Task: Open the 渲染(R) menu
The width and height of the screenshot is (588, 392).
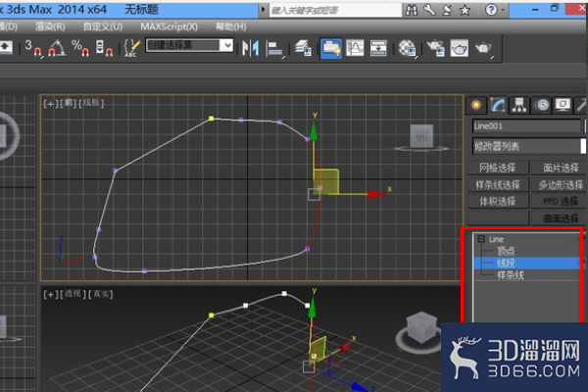Action: point(50,26)
